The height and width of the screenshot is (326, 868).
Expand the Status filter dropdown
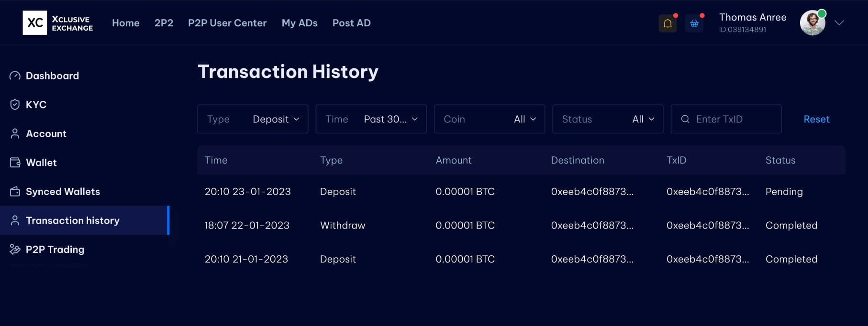[x=608, y=119]
